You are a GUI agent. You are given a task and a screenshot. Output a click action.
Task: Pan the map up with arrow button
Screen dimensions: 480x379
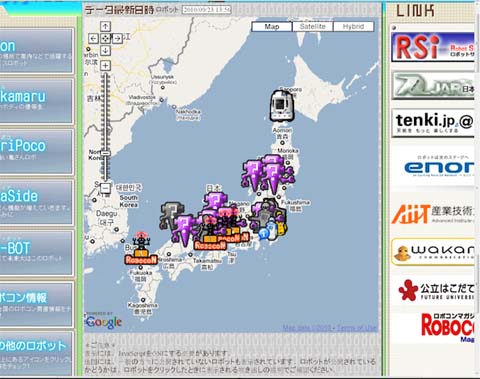coord(105,26)
